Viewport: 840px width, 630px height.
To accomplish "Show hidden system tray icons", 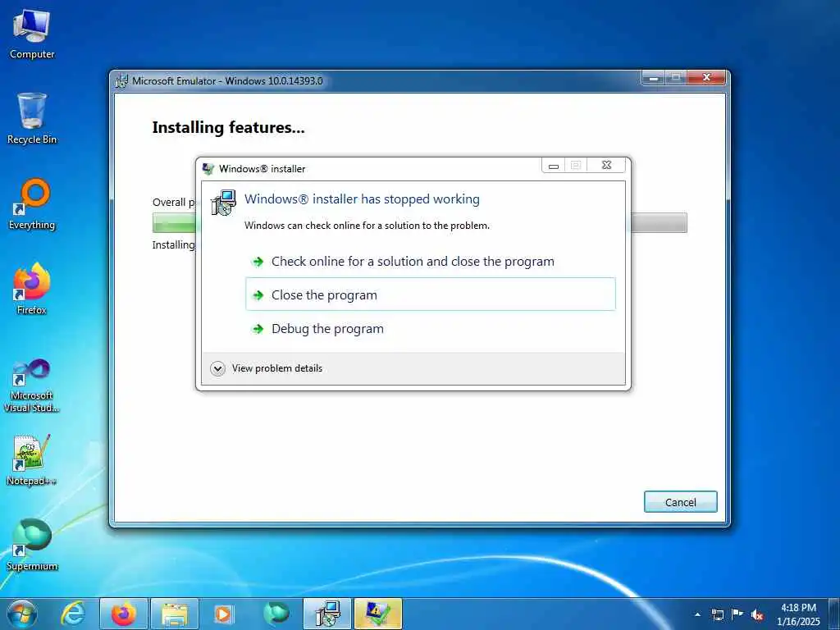I will pos(697,614).
